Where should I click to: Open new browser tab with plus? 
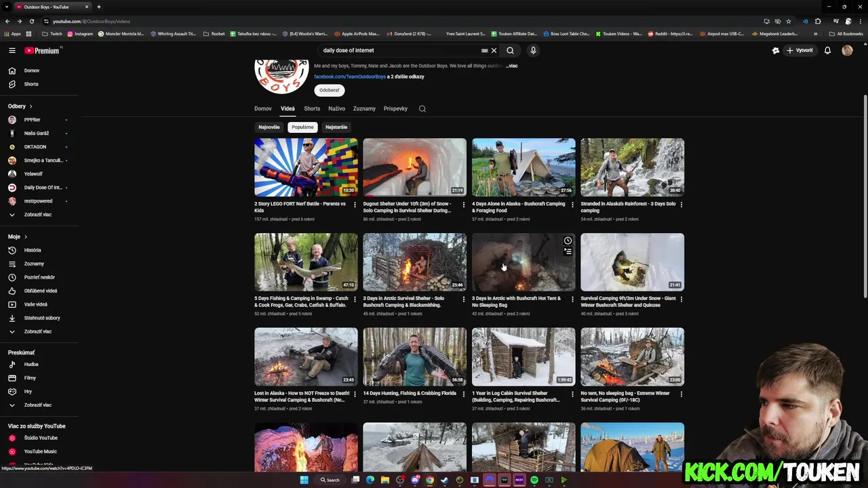(99, 7)
